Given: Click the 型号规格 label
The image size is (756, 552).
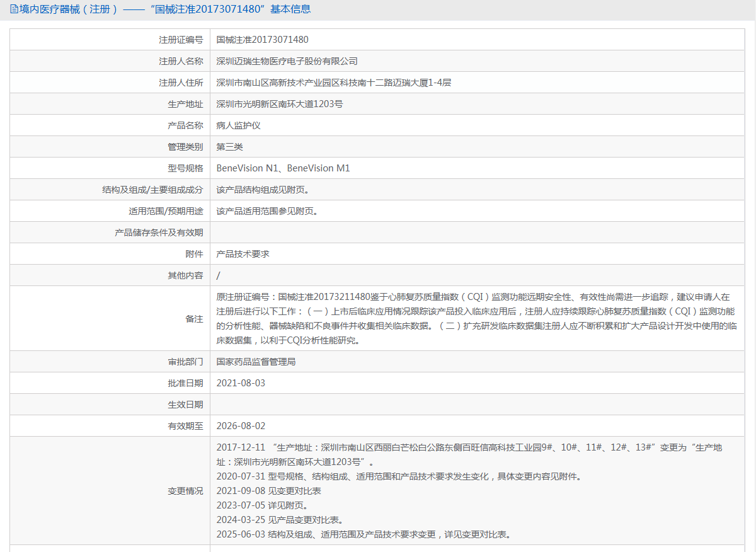Looking at the screenshot, I should [x=185, y=168].
